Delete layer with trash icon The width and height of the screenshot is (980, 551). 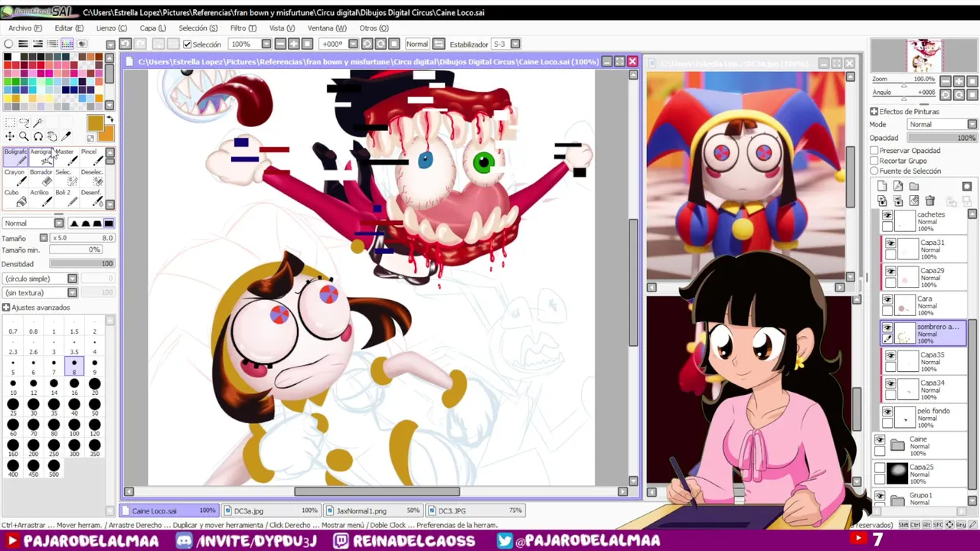929,201
